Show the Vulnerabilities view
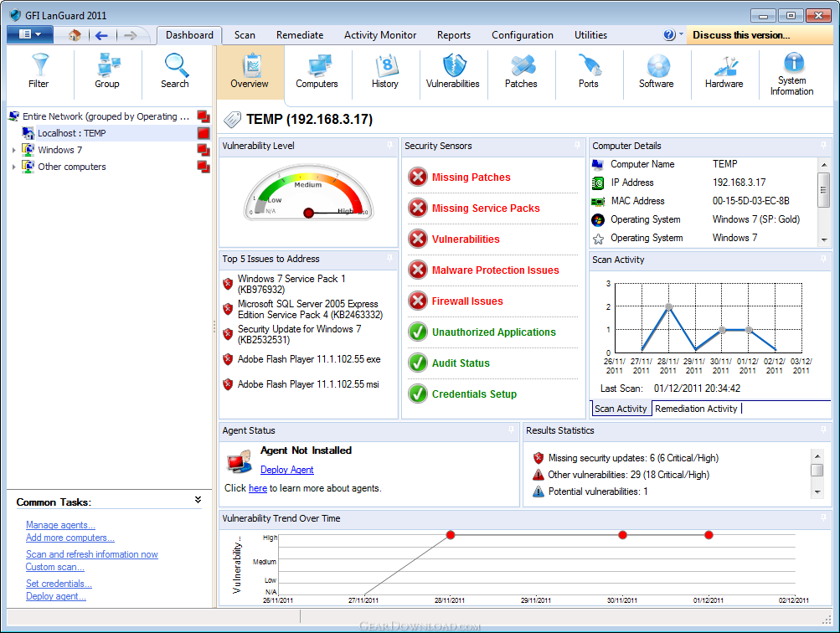The height and width of the screenshot is (633, 840). [453, 71]
